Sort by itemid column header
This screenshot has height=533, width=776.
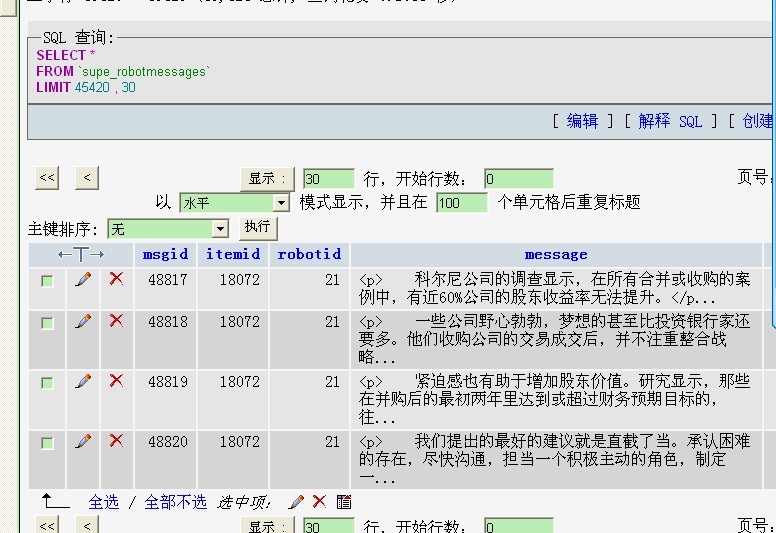[233, 254]
